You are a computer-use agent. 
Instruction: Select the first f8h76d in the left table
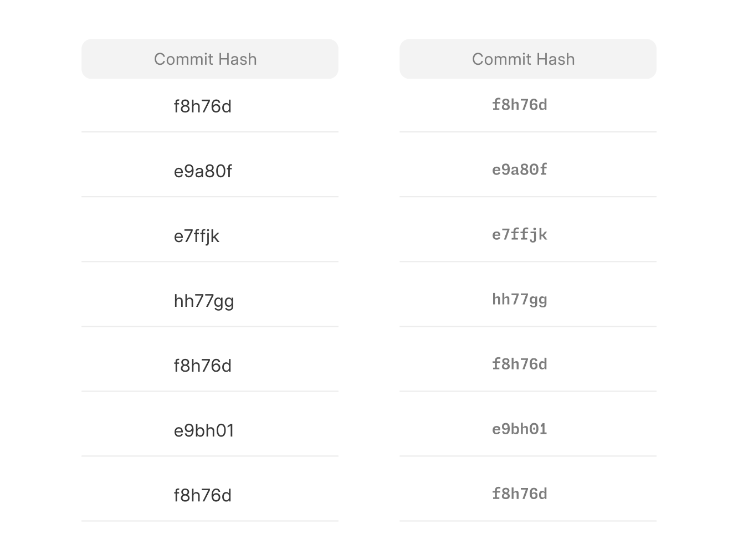pos(202,106)
